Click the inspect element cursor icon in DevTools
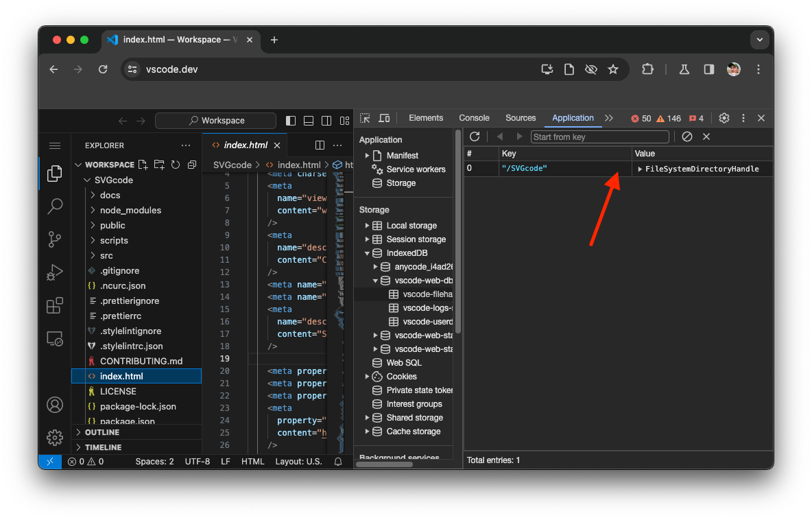This screenshot has width=812, height=520. [x=364, y=117]
